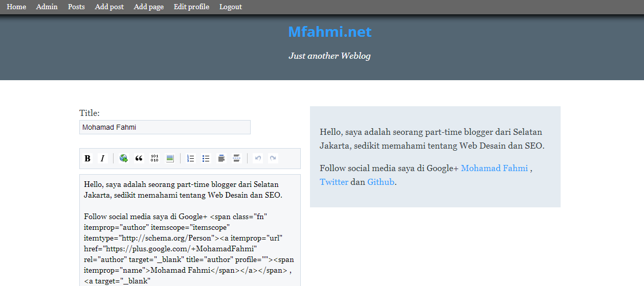Insert a blockquote with the quote icon
Screen dimensions: 644x286
[139, 158]
